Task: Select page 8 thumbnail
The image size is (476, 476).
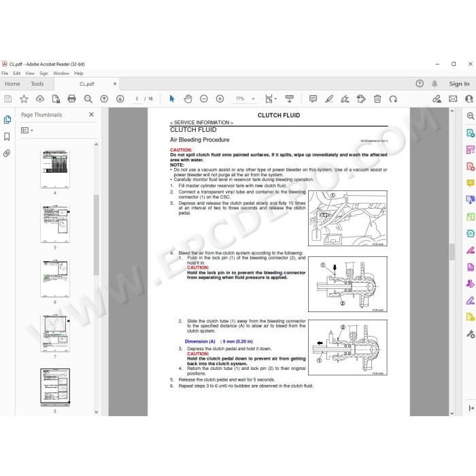Action: [55, 388]
